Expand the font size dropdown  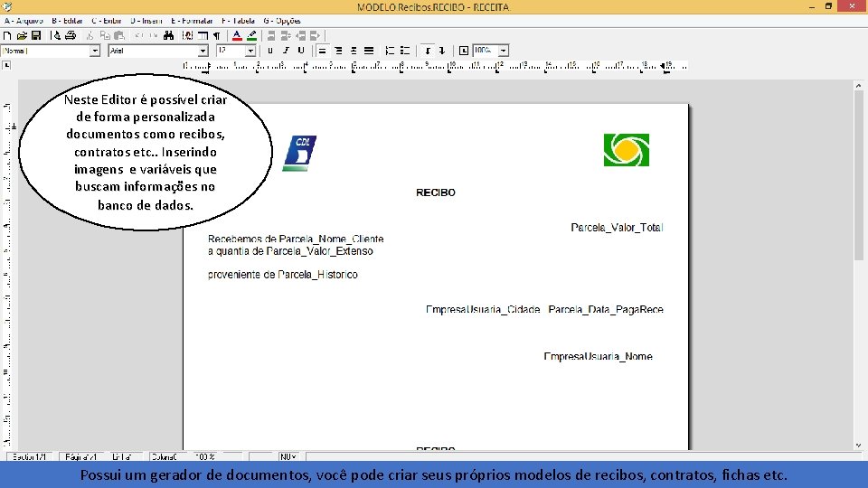tap(250, 51)
